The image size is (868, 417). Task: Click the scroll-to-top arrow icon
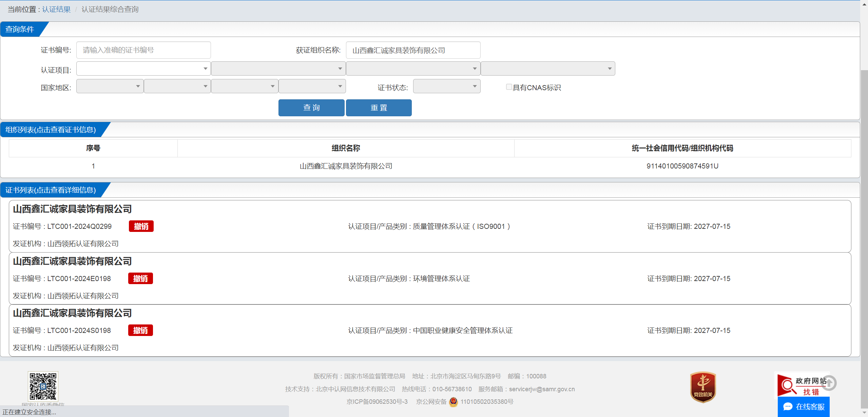click(829, 383)
